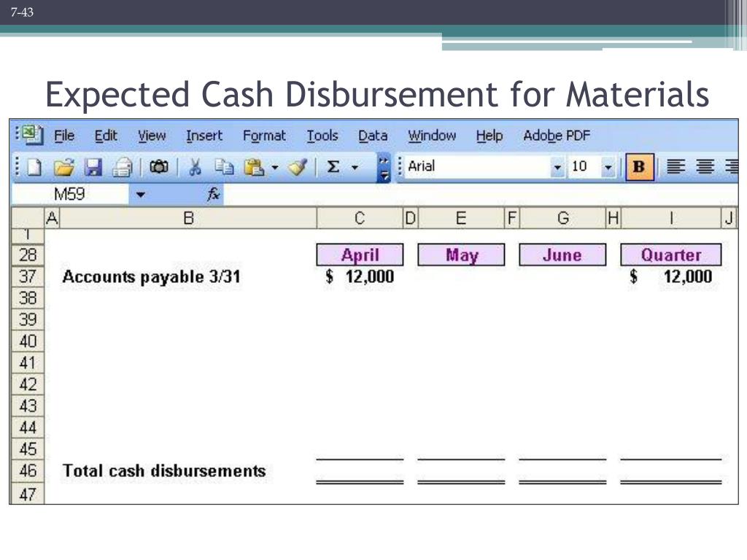Viewport: 747px width, 560px height.
Task: Open the View menu
Action: [152, 136]
